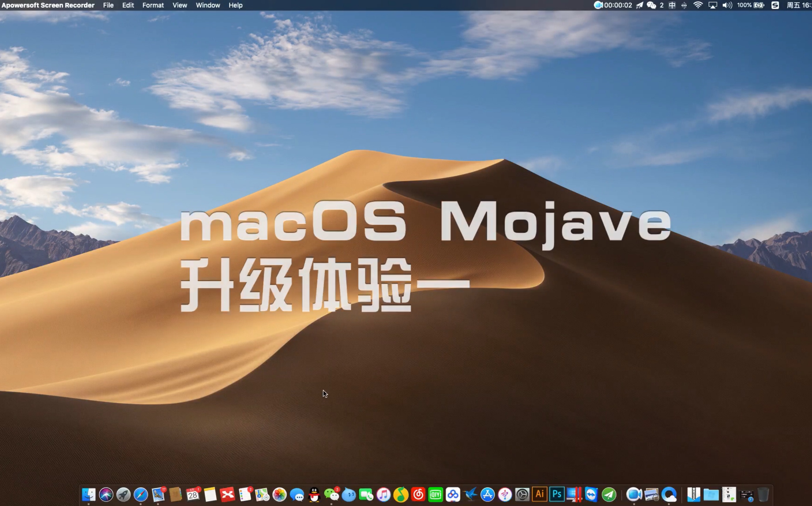
Task: Open Mail with stamp icon in Dock
Action: [x=158, y=494]
